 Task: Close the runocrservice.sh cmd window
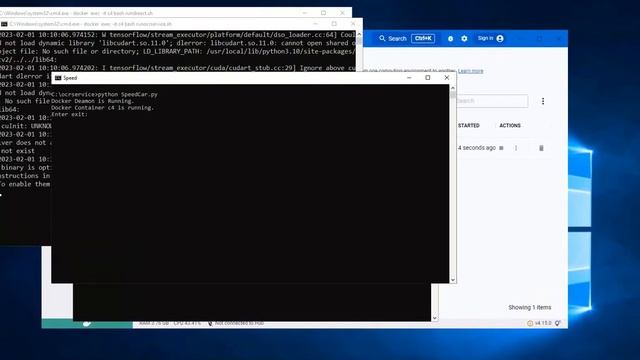(x=353, y=24)
